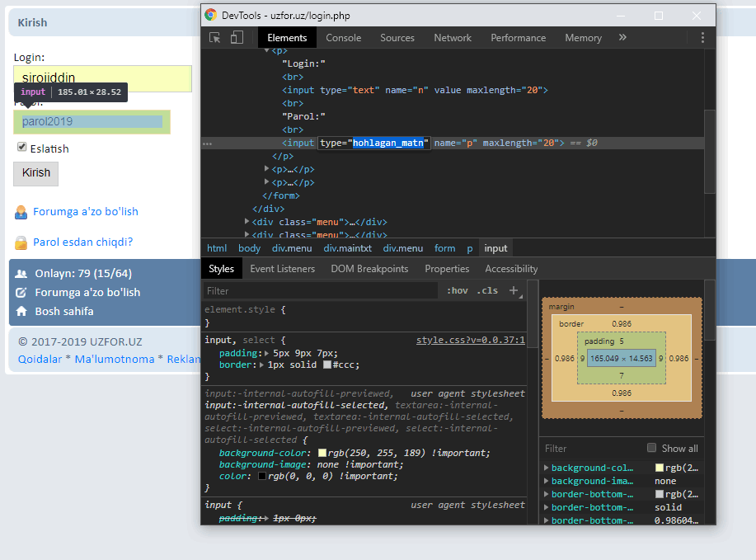Open the DevTools three-dot options menu

(x=702, y=38)
